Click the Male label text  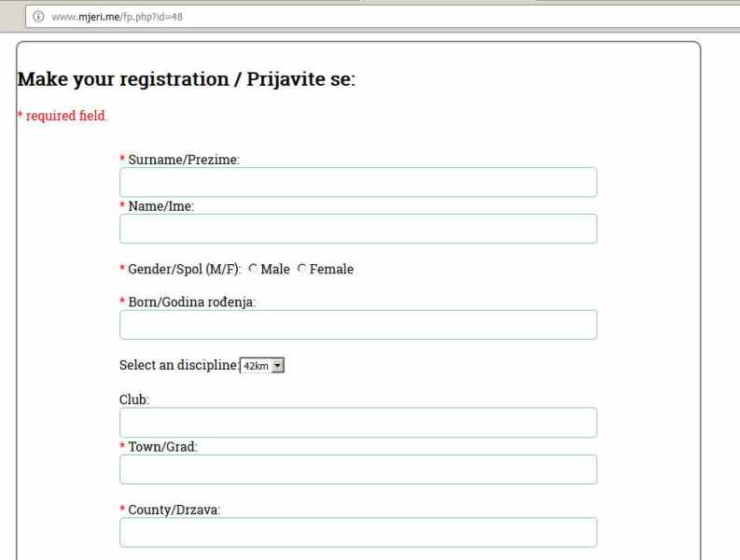(x=275, y=269)
